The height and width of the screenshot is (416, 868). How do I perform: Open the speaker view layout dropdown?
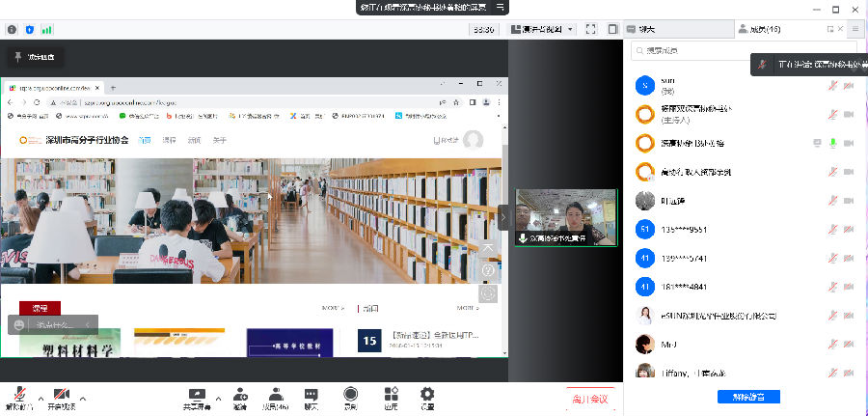click(542, 29)
